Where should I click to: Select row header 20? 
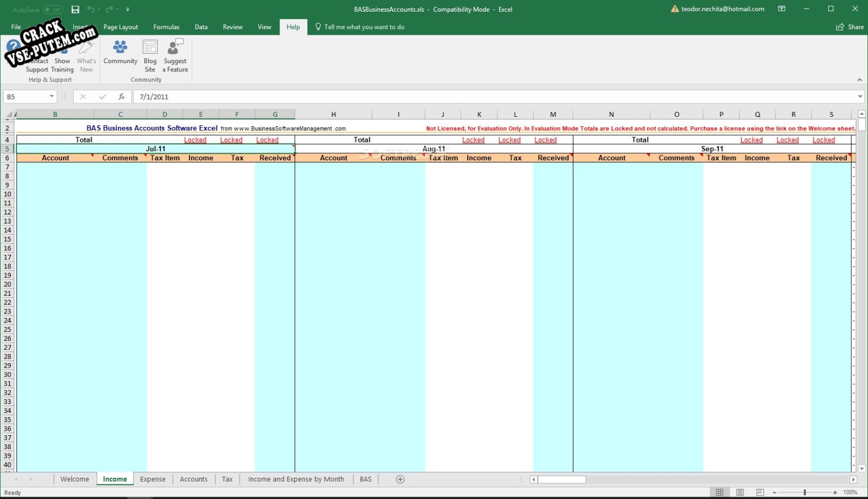(x=7, y=284)
